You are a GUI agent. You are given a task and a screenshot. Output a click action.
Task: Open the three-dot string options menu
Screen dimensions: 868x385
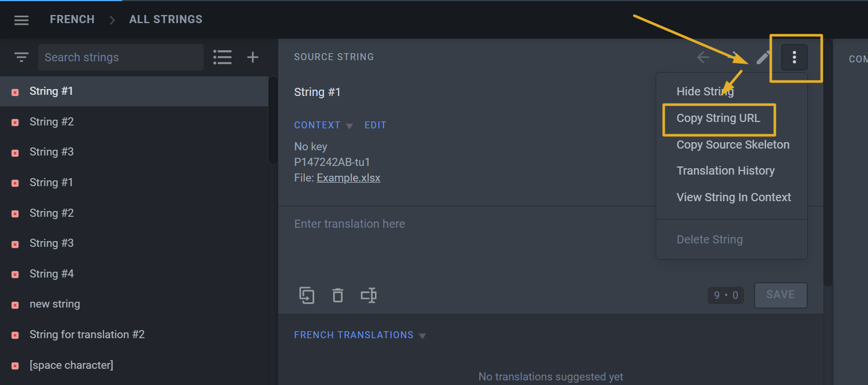(795, 57)
